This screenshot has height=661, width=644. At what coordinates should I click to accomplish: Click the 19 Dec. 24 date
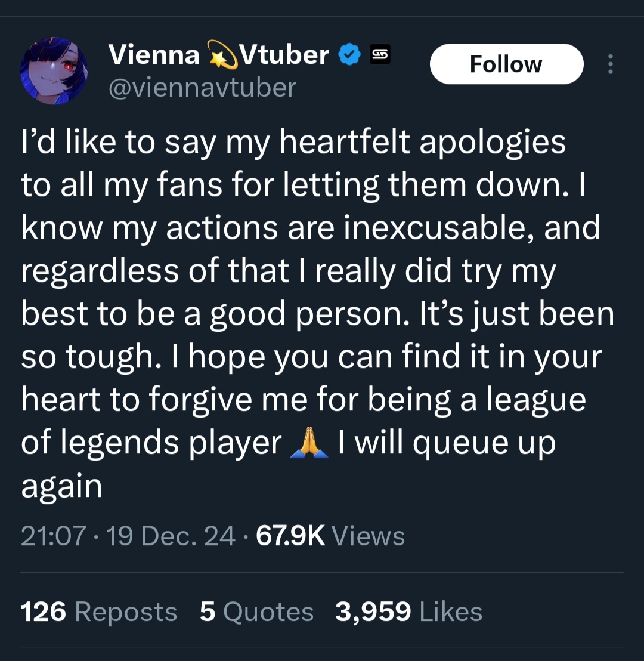click(171, 536)
